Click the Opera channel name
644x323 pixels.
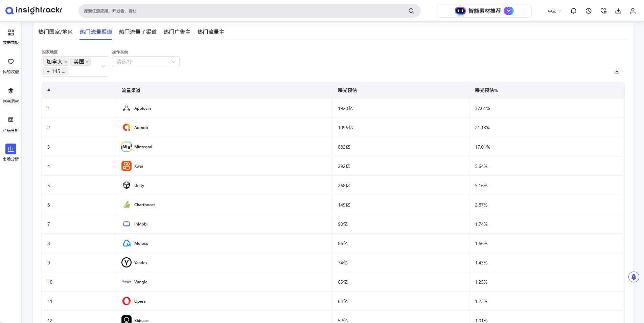(x=140, y=301)
